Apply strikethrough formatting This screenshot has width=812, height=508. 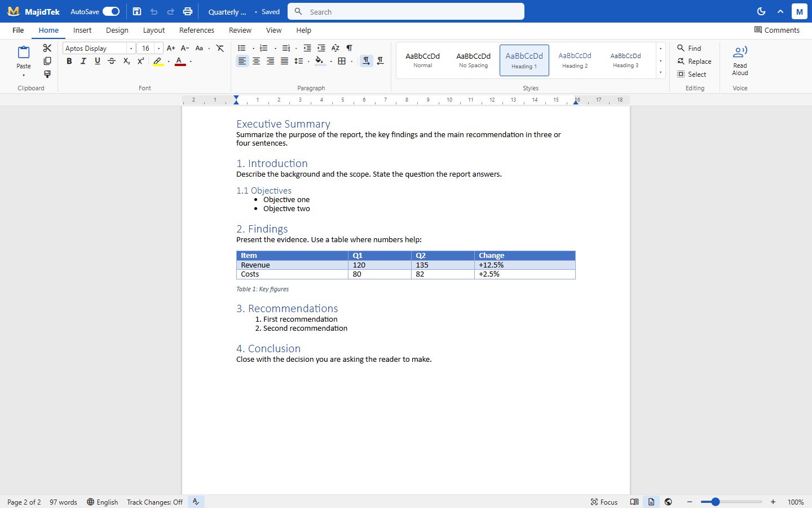tap(112, 61)
